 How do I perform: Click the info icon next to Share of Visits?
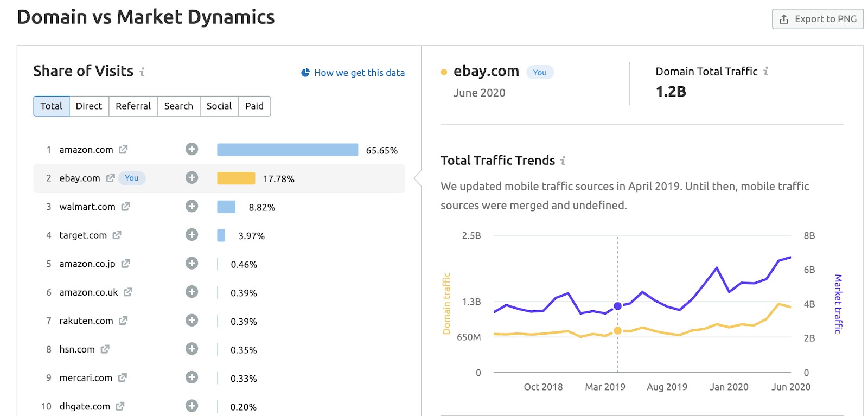pyautogui.click(x=142, y=72)
